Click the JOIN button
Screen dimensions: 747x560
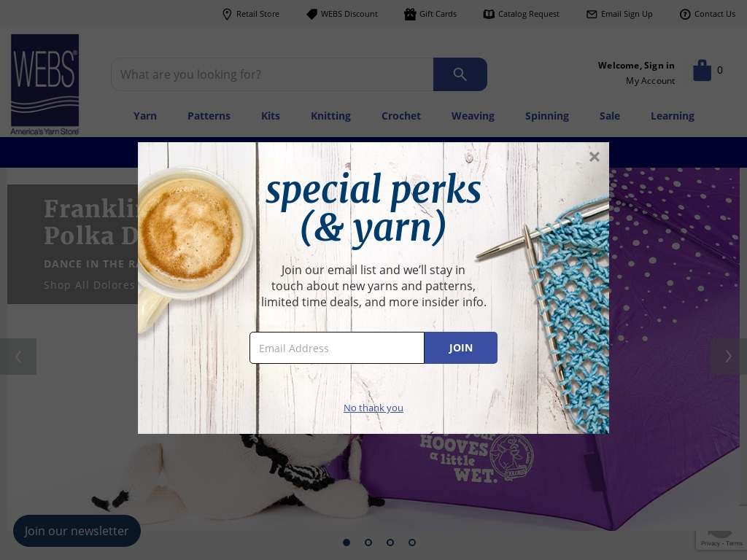[461, 348]
